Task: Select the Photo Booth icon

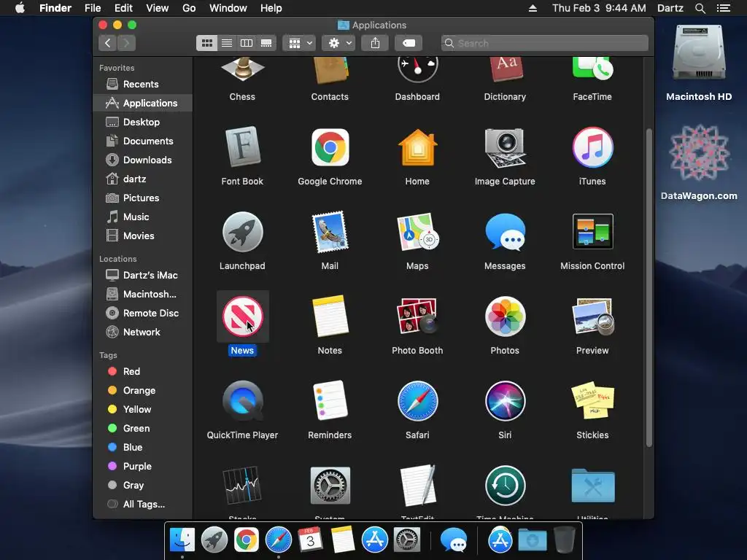Action: point(417,316)
